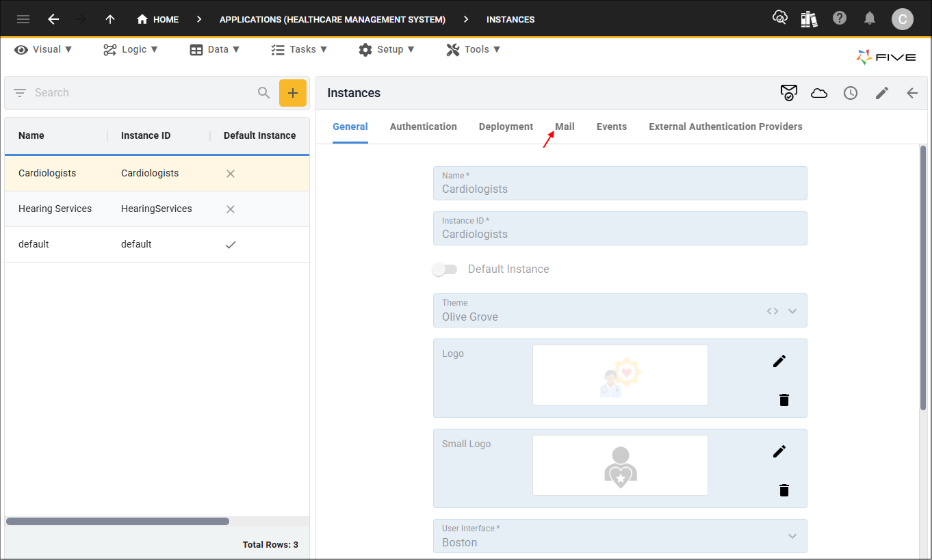Click the yellow add new instance button

(x=292, y=93)
